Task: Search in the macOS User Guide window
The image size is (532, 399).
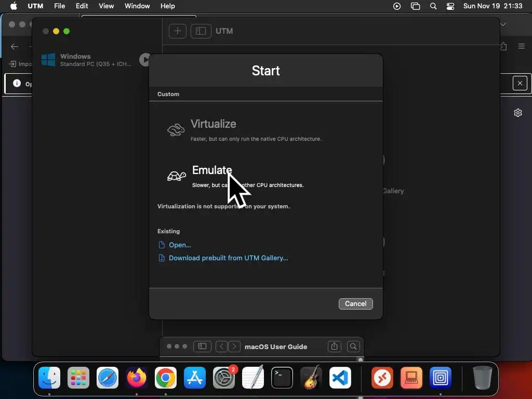Action: click(353, 347)
